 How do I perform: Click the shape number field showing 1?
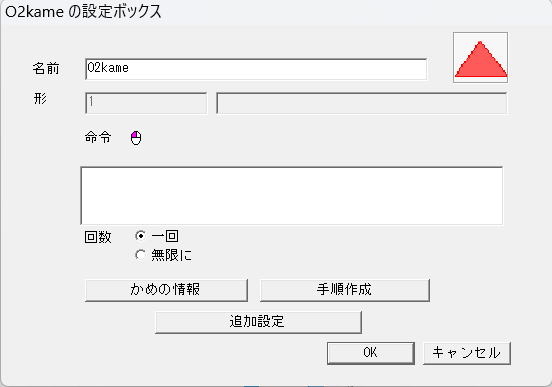point(146,103)
